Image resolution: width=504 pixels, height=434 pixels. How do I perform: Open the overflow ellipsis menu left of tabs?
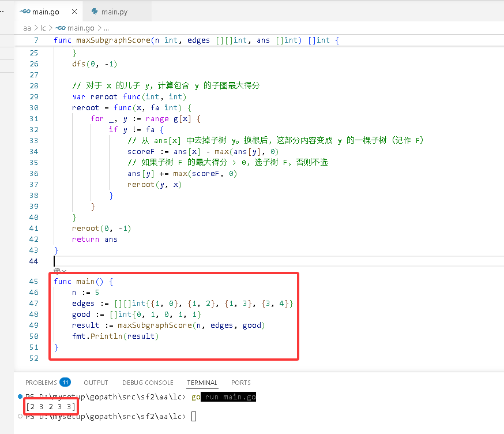point(2,12)
